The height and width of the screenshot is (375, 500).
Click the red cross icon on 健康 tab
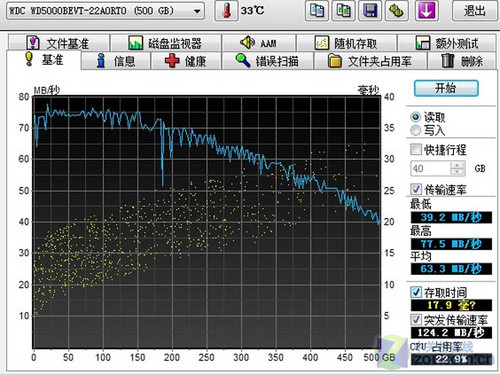tap(172, 61)
